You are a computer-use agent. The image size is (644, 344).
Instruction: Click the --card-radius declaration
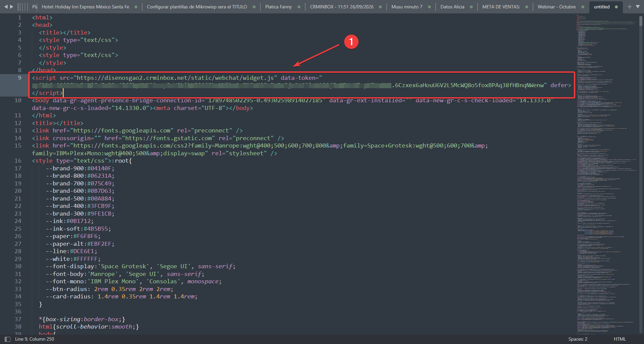[121, 296]
